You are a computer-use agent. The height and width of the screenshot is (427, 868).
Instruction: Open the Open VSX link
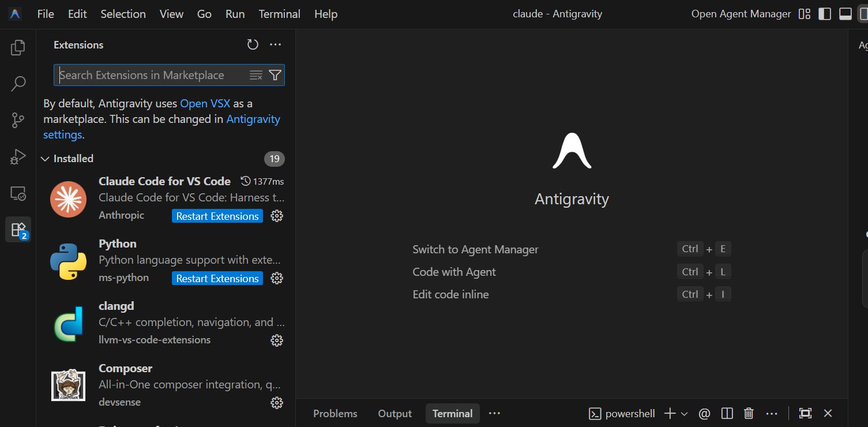pyautogui.click(x=205, y=103)
